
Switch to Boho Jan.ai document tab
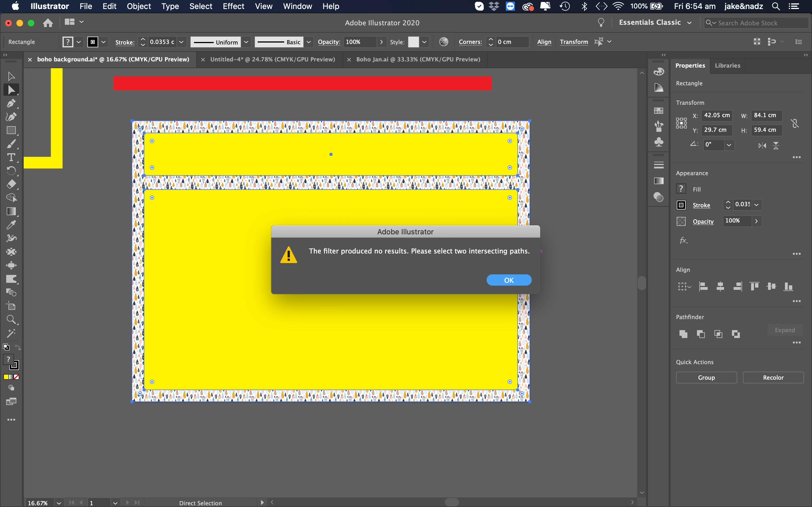(418, 59)
